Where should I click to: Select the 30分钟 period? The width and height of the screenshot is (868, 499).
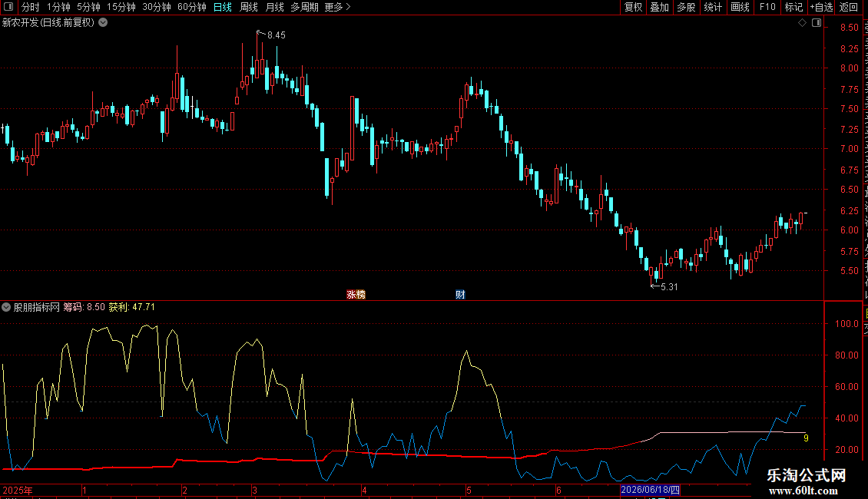pos(157,7)
